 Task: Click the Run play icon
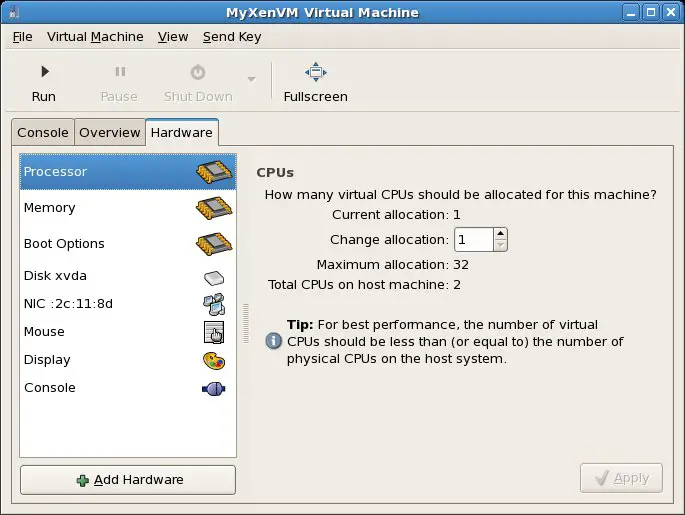[x=44, y=72]
